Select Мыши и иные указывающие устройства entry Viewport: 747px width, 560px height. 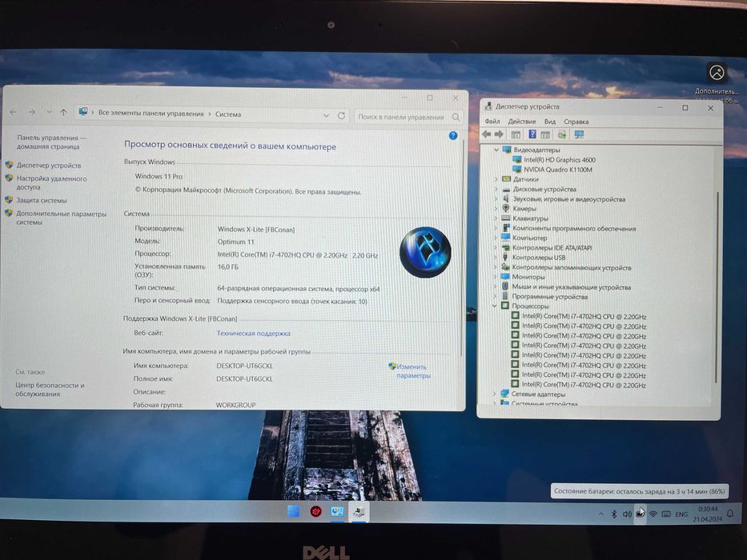571,287
